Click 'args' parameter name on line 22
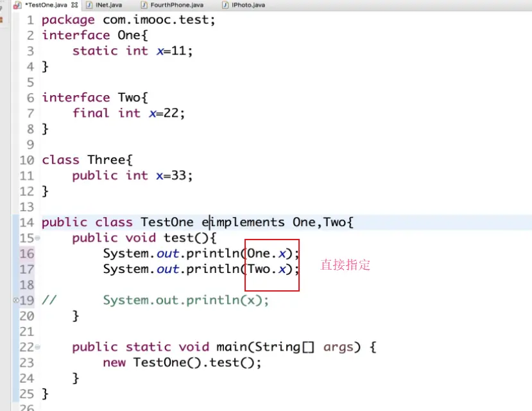Image resolution: width=532 pixels, height=411 pixels. [338, 347]
